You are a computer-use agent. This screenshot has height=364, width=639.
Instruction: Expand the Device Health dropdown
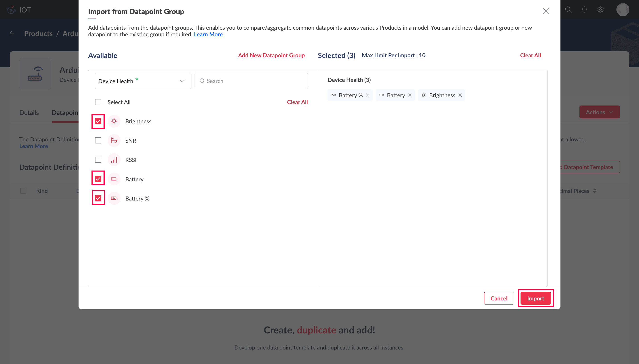pyautogui.click(x=143, y=81)
